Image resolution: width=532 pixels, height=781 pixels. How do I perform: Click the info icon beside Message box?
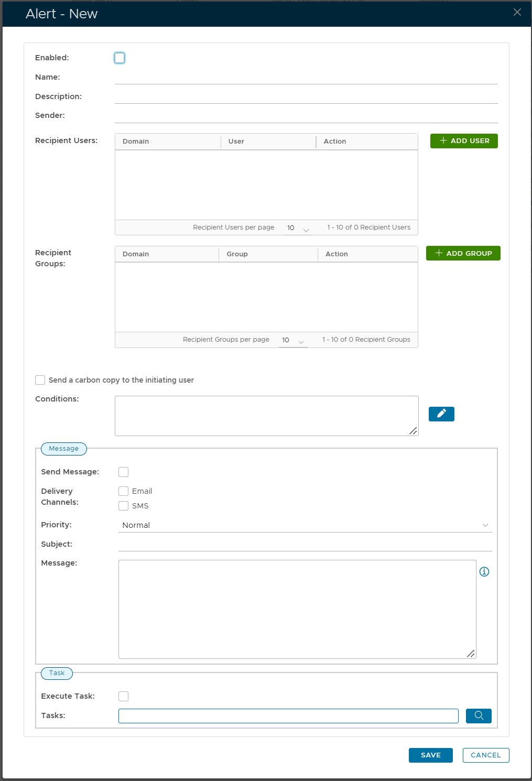pos(484,572)
